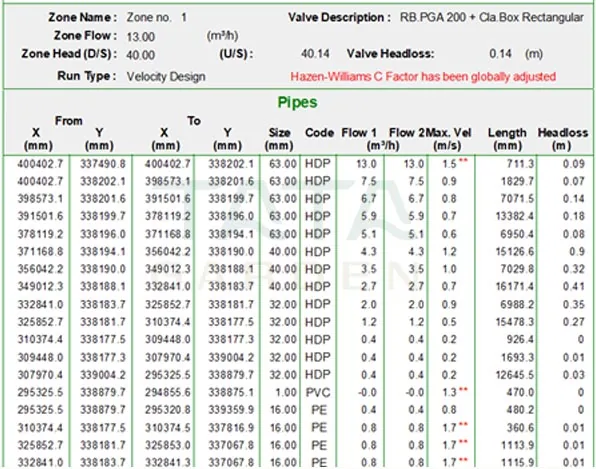
Task: Click the length cell 12645.5
Action: [x=515, y=375]
